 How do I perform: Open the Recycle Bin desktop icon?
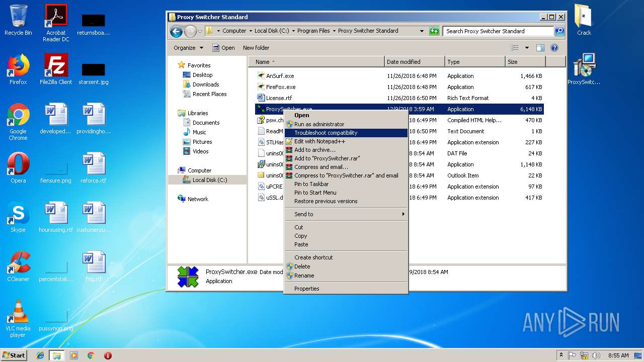click(18, 20)
